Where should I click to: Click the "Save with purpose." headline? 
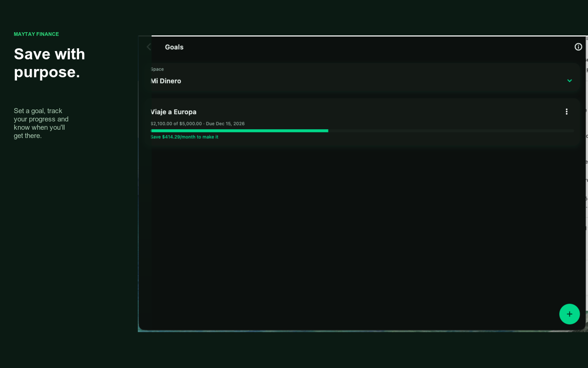[x=50, y=63]
